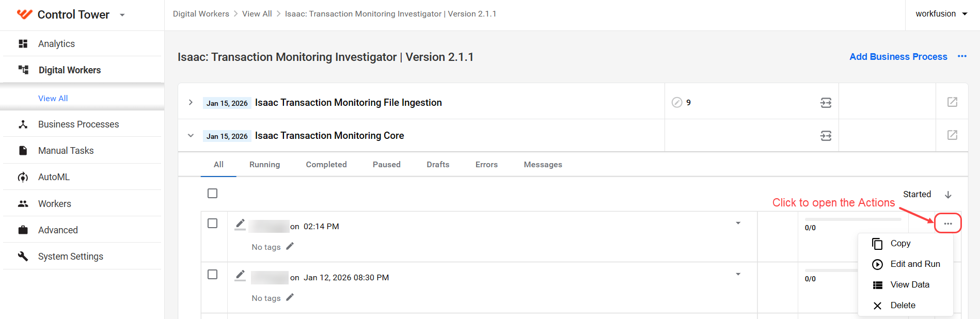Switch to the Running tab
Screen dimensions: 980x319
(x=265, y=165)
